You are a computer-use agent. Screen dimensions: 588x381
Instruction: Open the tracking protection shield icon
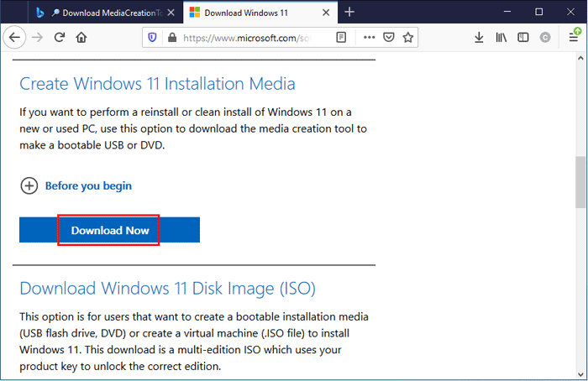click(x=152, y=38)
